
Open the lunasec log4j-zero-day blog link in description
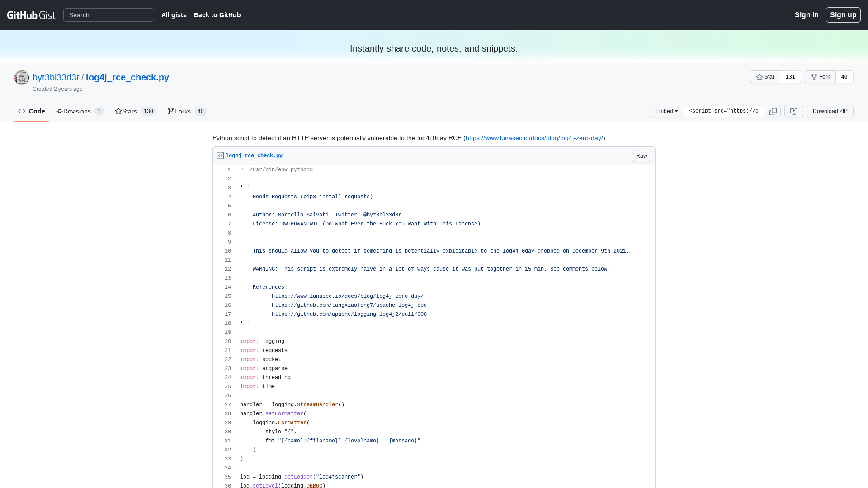(x=534, y=138)
